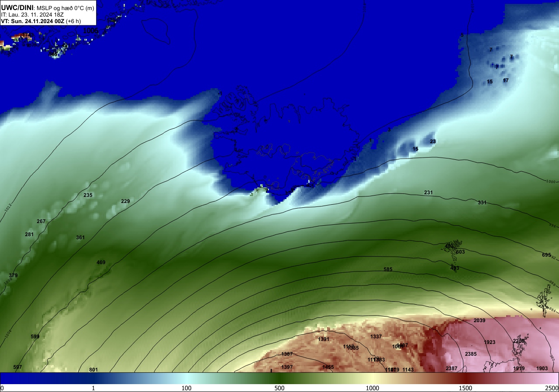Click the 235 height value
The height and width of the screenshot is (392, 559).
point(88,195)
